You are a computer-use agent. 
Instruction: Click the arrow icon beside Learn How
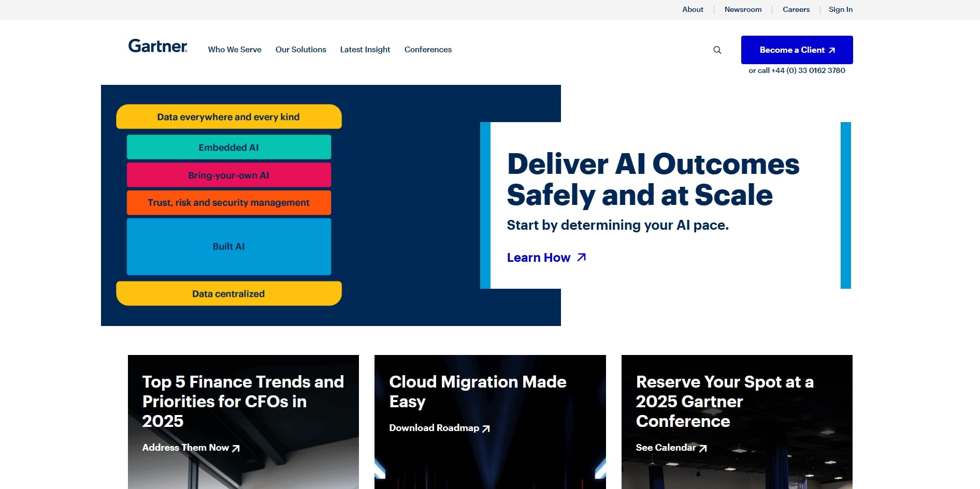click(x=582, y=257)
